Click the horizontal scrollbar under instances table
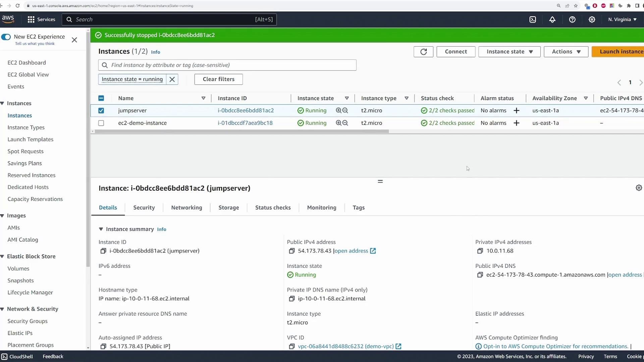Viewport: 644px width, 362px height. pyautogui.click(x=241, y=132)
